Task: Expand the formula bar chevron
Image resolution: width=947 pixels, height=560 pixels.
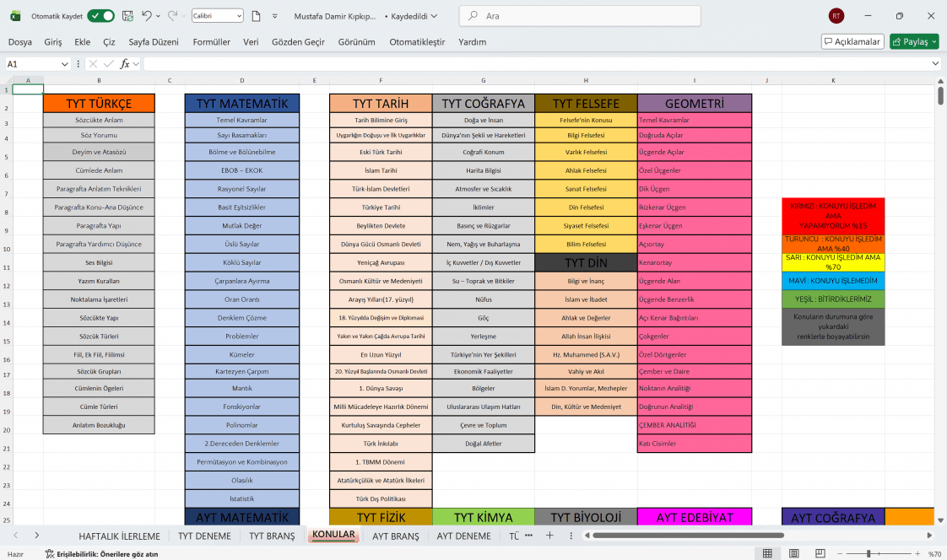Action: tap(935, 63)
